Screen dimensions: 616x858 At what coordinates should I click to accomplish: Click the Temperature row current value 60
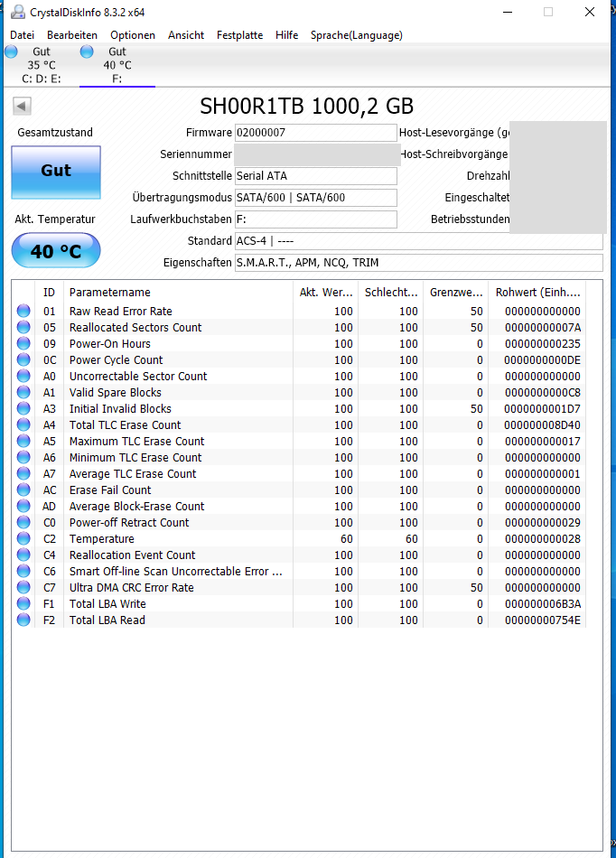tap(346, 538)
